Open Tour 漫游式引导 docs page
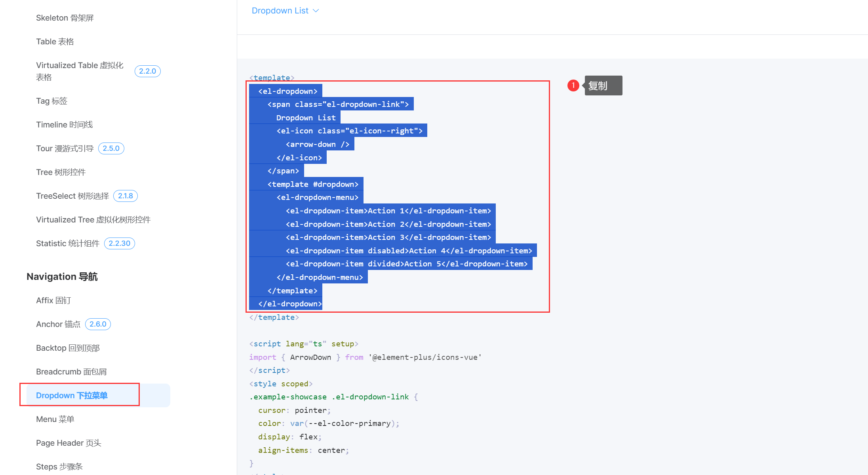This screenshot has height=475, width=868. pos(65,148)
